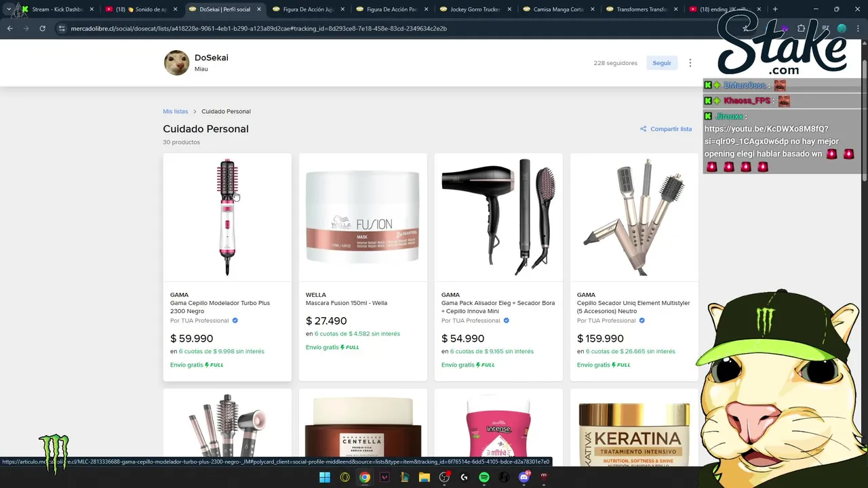The height and width of the screenshot is (488, 868).
Task: Switch to the Transformers tab
Action: click(x=642, y=9)
